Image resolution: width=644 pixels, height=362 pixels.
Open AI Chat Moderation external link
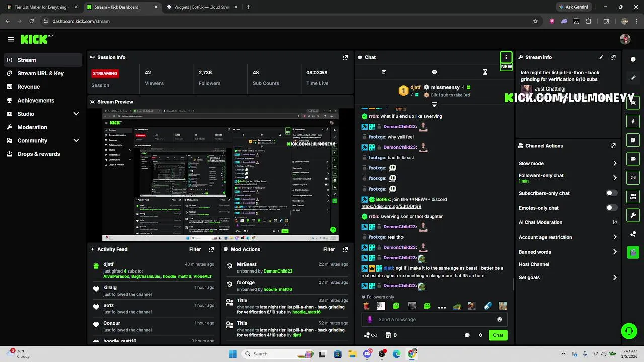pyautogui.click(x=615, y=222)
